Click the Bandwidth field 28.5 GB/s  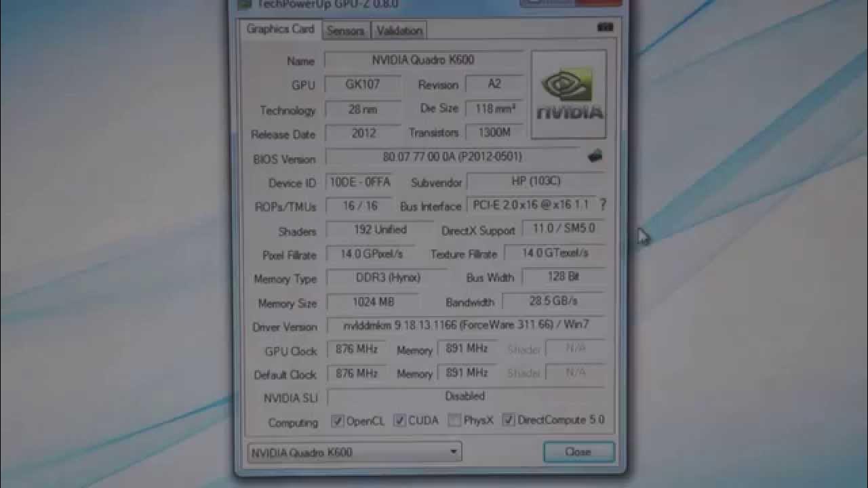pos(553,300)
